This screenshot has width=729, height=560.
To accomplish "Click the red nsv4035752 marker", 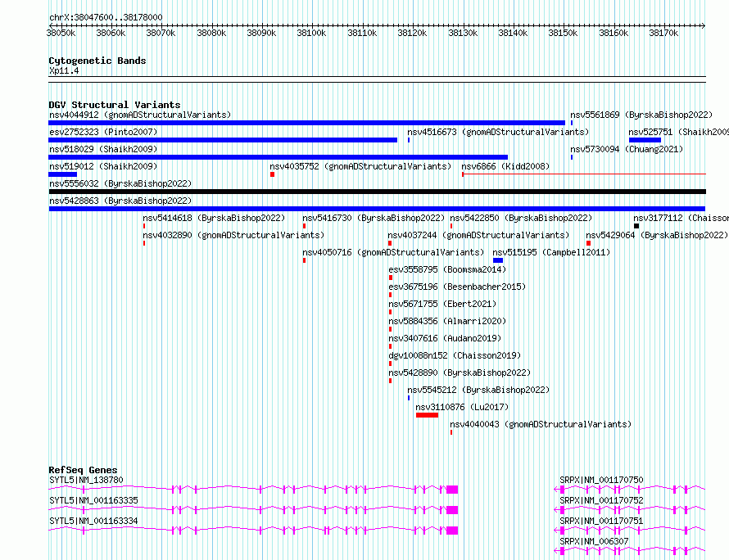I will coord(273,174).
